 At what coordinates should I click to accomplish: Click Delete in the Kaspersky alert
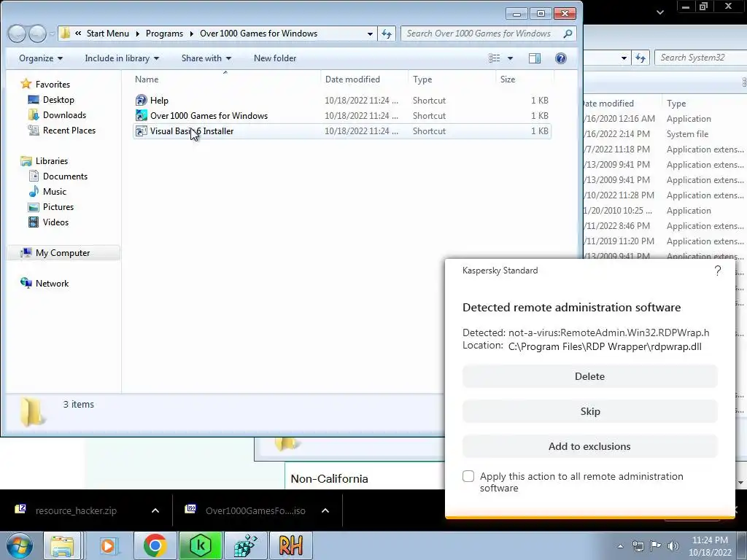(589, 376)
